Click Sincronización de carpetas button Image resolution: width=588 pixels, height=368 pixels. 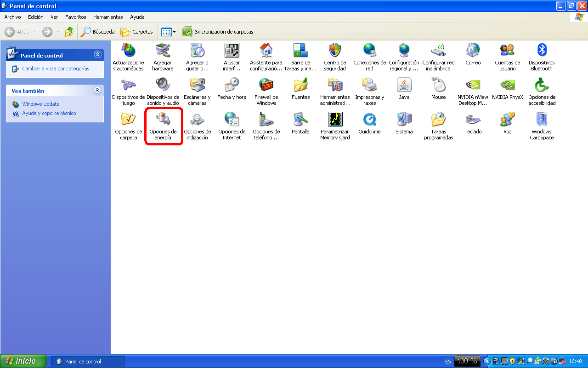point(218,32)
